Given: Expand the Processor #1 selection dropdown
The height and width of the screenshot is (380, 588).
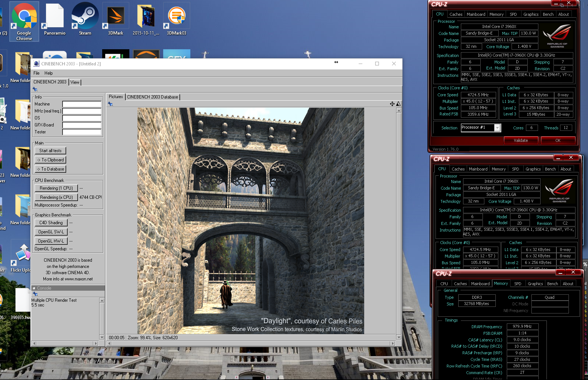Looking at the screenshot, I should (x=497, y=128).
